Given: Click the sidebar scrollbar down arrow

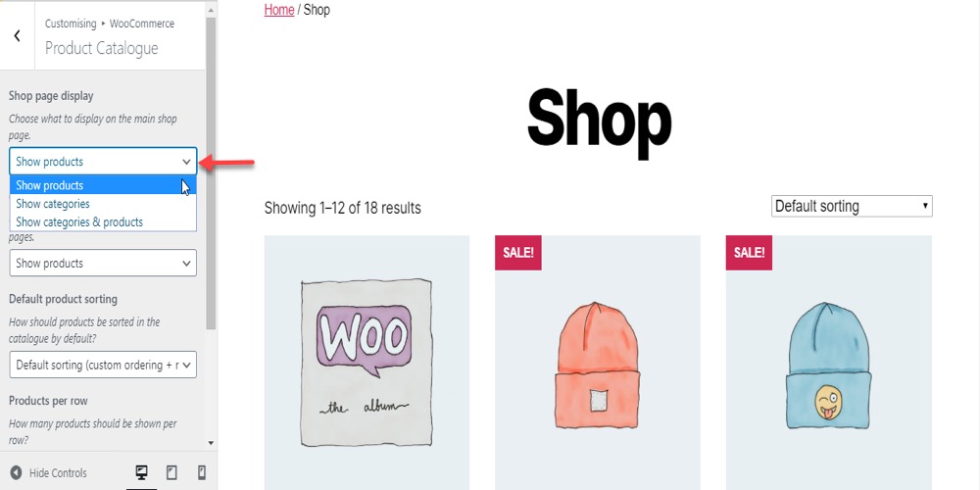Looking at the screenshot, I should tap(211, 443).
